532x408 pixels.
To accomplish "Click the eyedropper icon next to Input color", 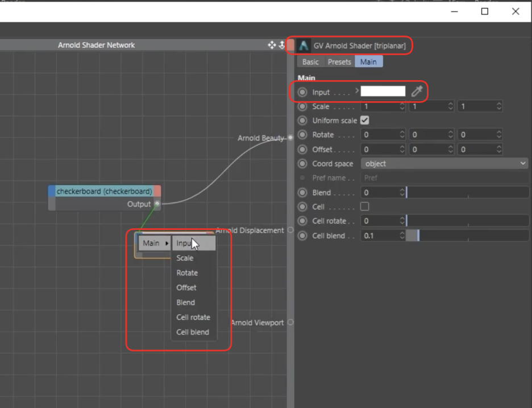I will pyautogui.click(x=417, y=92).
